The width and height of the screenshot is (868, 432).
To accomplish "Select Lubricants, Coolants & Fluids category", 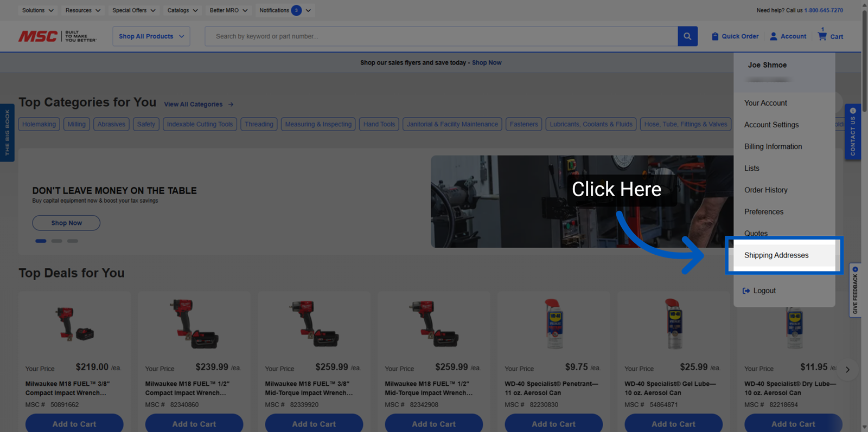I will [x=591, y=124].
